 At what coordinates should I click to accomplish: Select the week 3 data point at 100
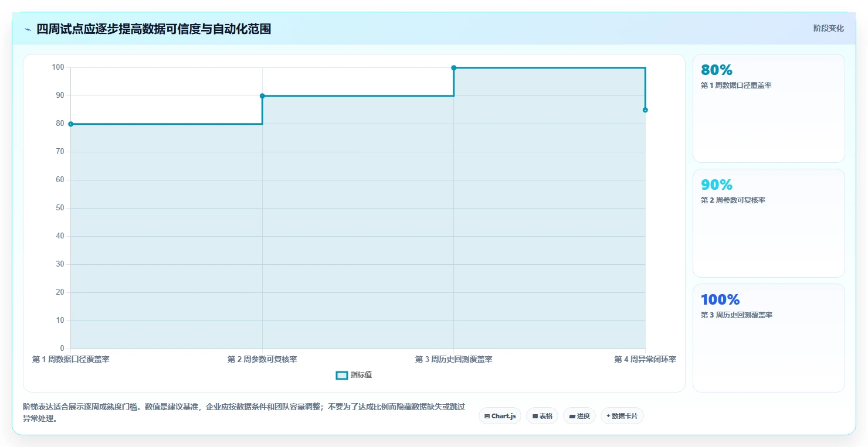(453, 67)
